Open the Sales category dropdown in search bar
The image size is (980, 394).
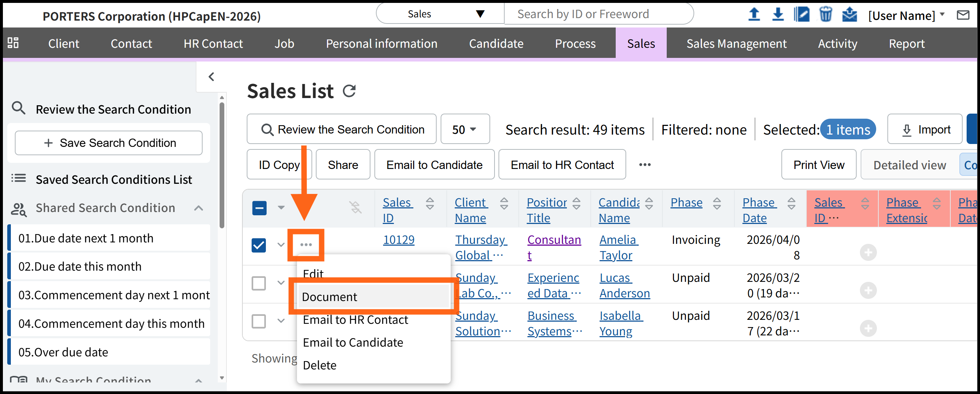[440, 14]
